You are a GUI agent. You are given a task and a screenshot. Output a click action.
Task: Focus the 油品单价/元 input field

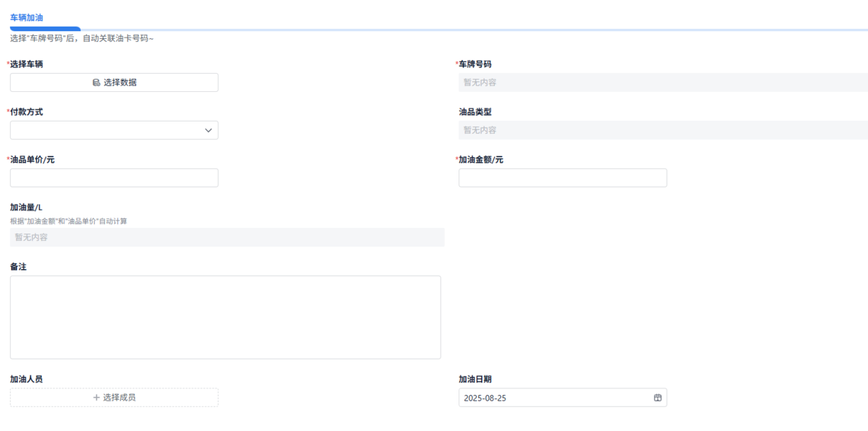click(114, 178)
